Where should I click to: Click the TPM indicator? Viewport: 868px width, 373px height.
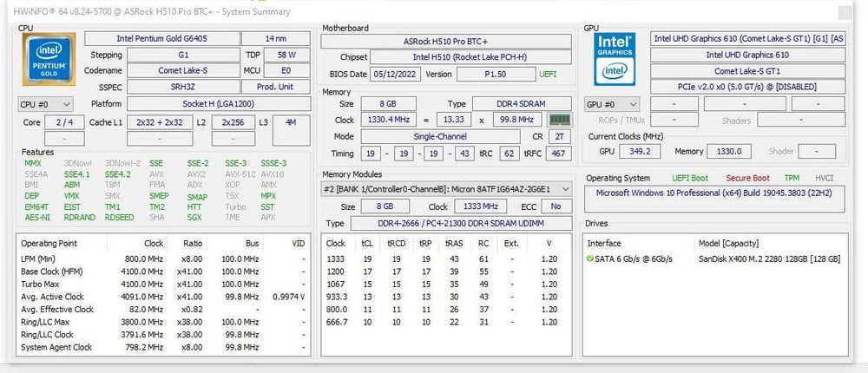tap(792, 178)
